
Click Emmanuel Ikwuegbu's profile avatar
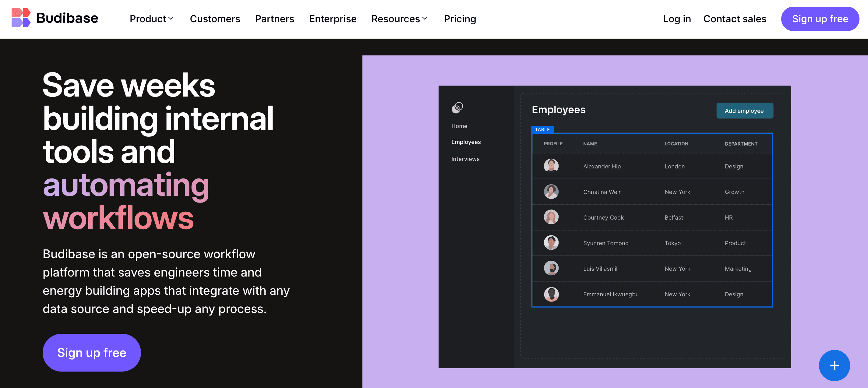click(x=551, y=294)
